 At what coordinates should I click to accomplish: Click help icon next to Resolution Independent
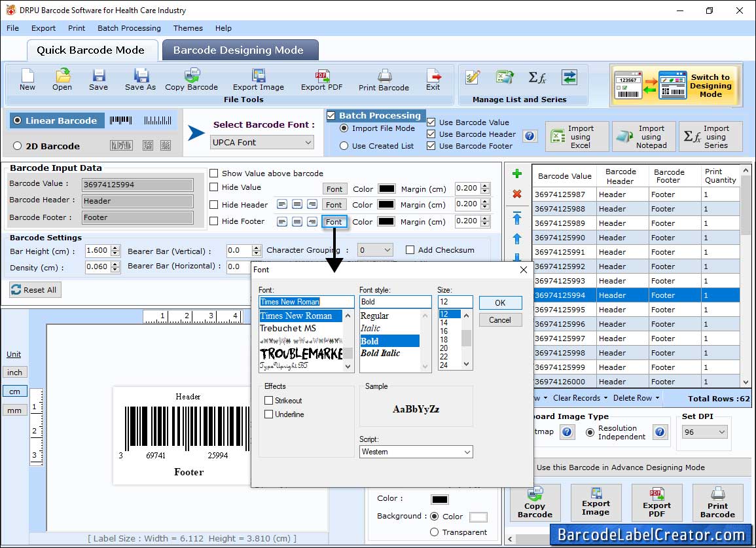660,432
